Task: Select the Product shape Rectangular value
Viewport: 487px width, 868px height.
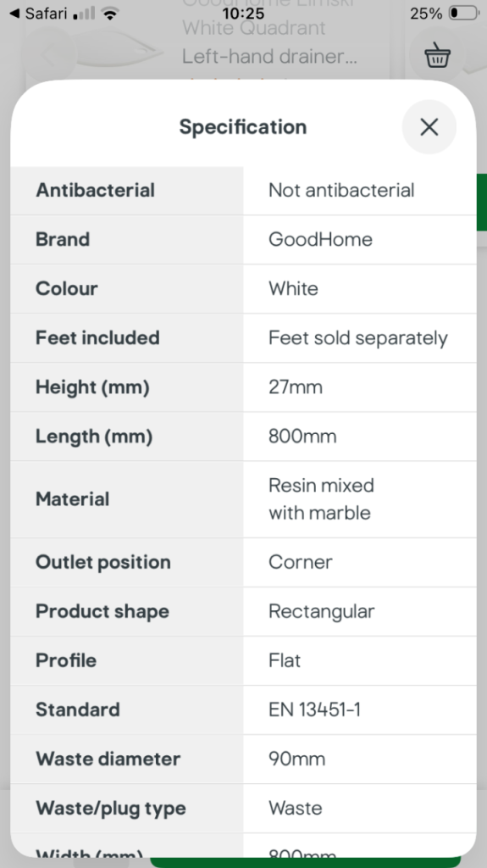Action: tap(322, 611)
